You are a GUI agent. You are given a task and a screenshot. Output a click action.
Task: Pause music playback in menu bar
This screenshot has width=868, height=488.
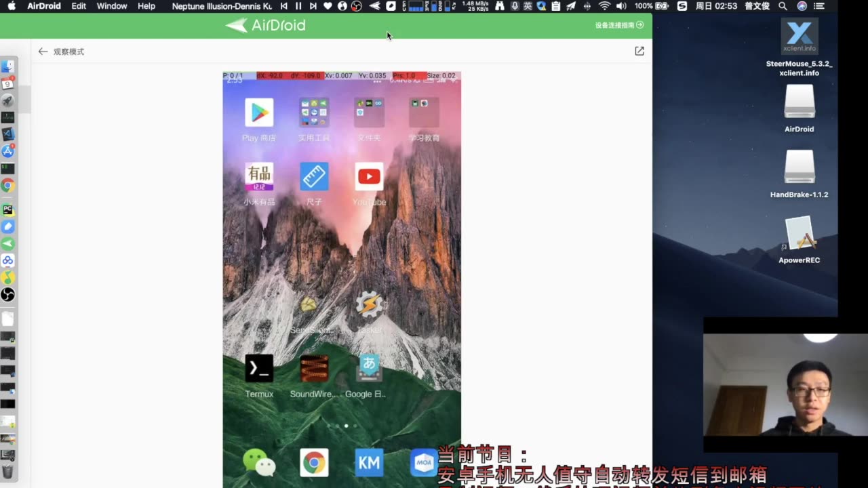click(298, 6)
